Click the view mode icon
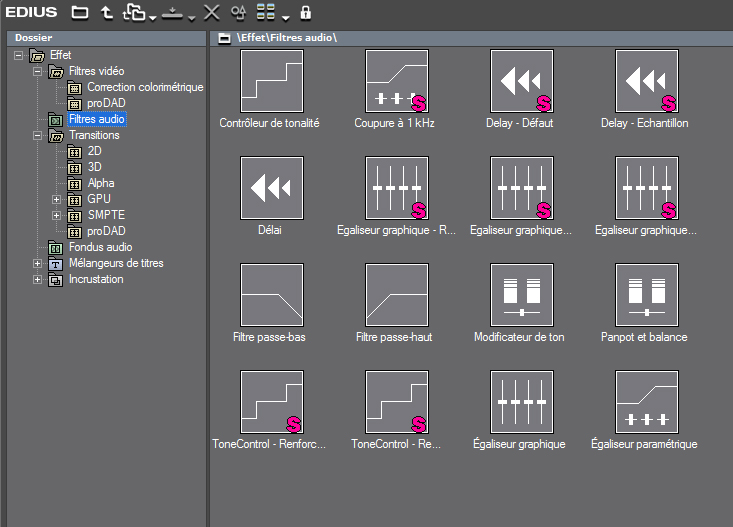 (266, 13)
